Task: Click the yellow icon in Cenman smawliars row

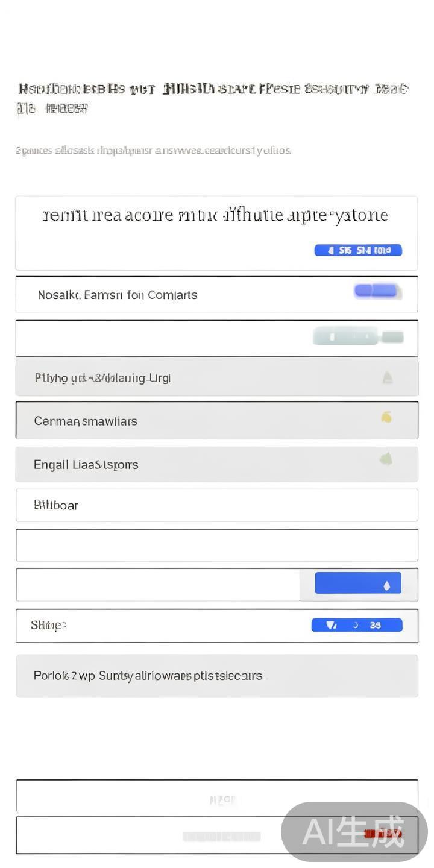Action: pyautogui.click(x=386, y=417)
